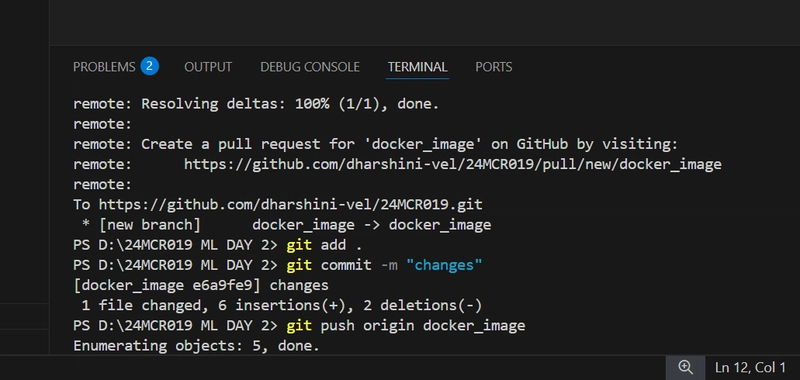Open the PORTS tab
The height and width of the screenshot is (380, 800).
pyautogui.click(x=493, y=67)
